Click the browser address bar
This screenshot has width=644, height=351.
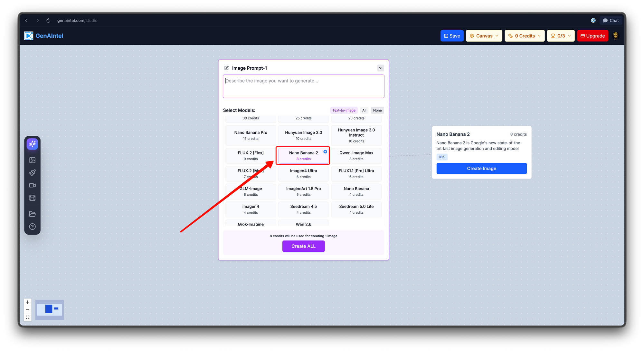tap(77, 20)
